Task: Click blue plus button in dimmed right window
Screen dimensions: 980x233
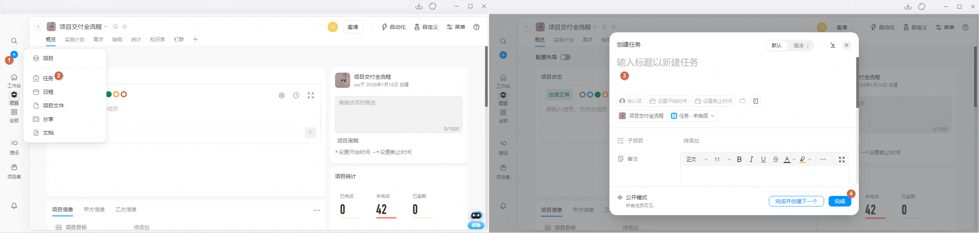Action: [503, 55]
